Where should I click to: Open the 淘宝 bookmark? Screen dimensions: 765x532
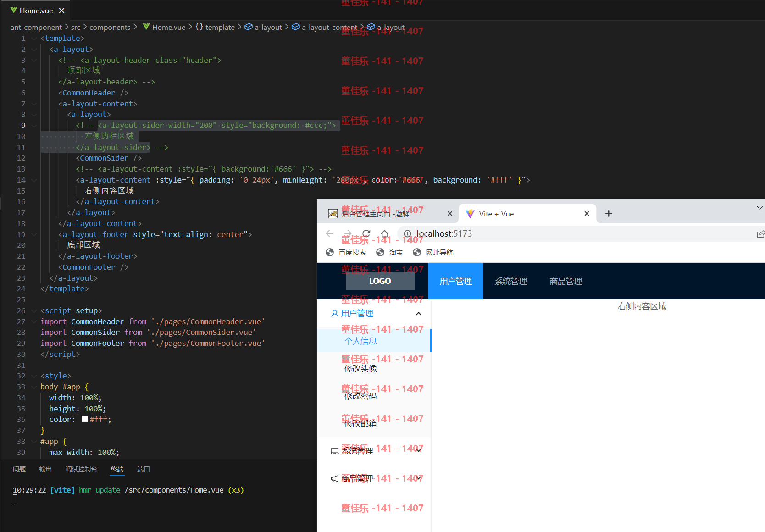click(x=389, y=252)
